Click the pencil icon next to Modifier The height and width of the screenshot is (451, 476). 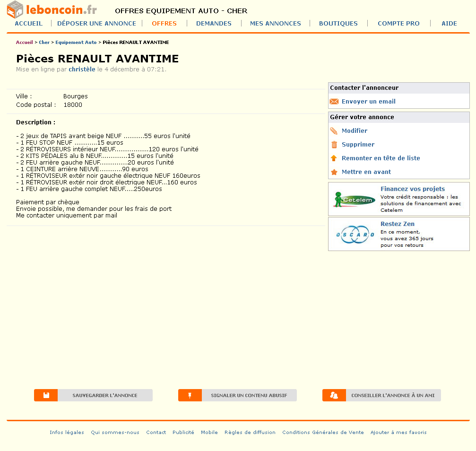334,131
